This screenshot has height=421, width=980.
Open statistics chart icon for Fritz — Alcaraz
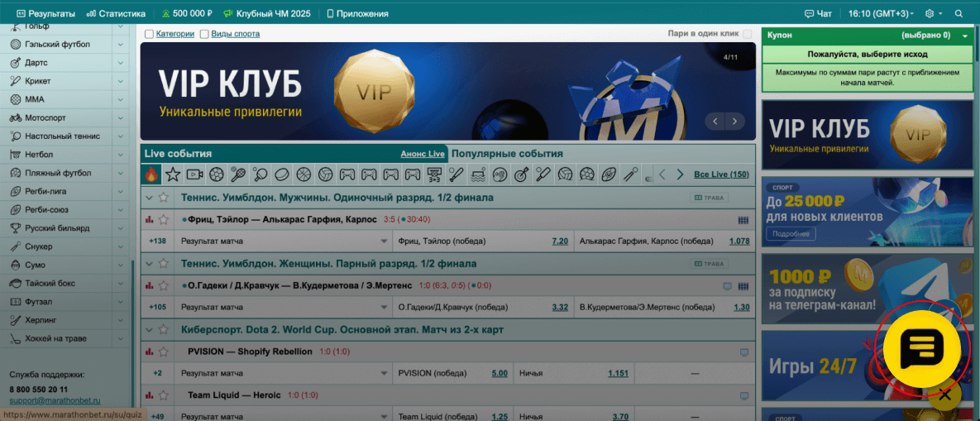pyautogui.click(x=150, y=220)
